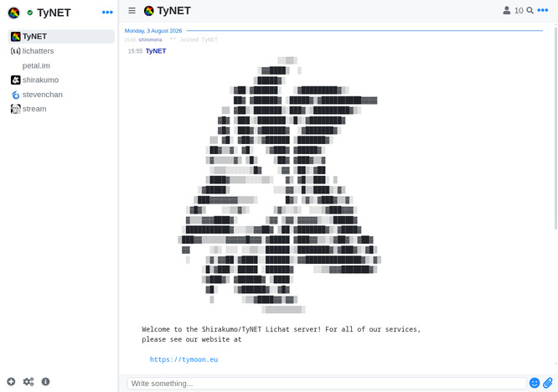
Task: Click the TyNET title in sidebar header
Action: (54, 13)
